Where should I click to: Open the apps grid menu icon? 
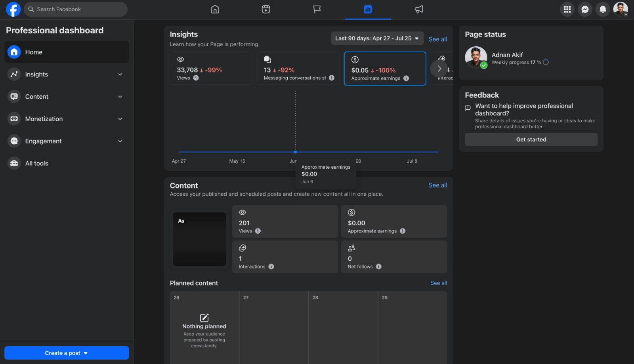(567, 9)
